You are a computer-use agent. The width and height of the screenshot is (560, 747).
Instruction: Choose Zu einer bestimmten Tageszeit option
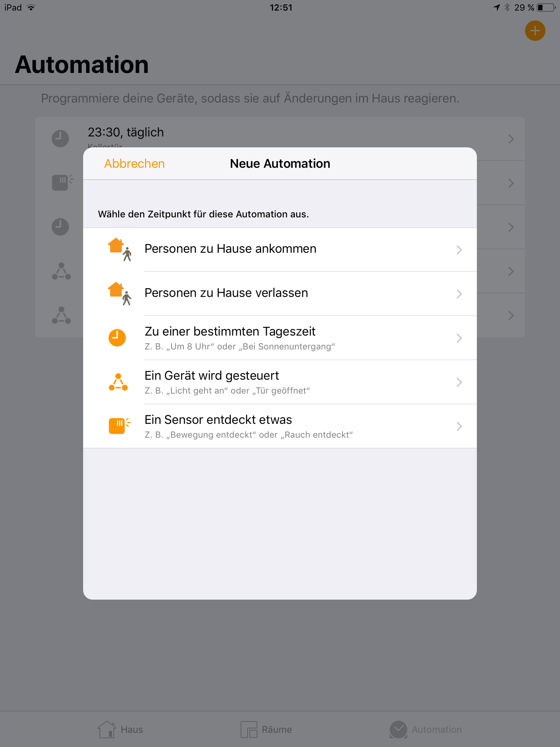click(x=280, y=338)
